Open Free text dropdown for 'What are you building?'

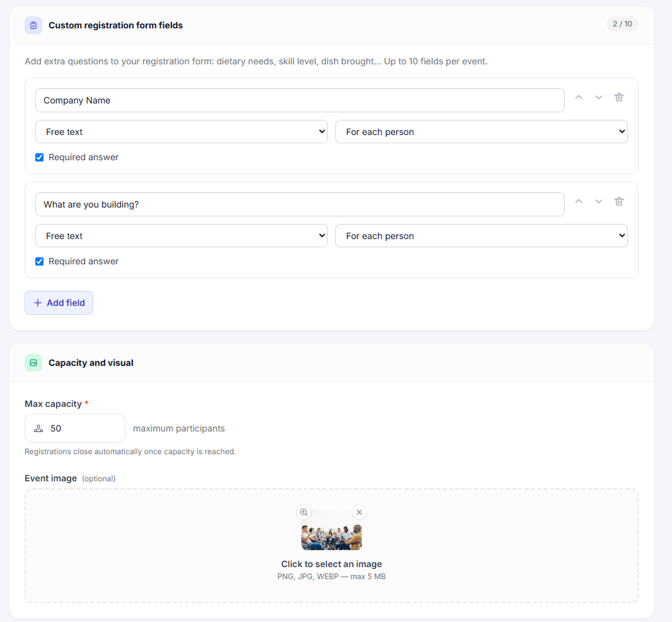click(182, 235)
